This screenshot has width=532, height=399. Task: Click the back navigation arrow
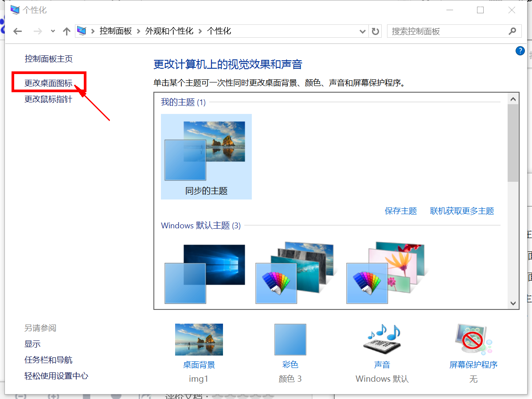17,31
